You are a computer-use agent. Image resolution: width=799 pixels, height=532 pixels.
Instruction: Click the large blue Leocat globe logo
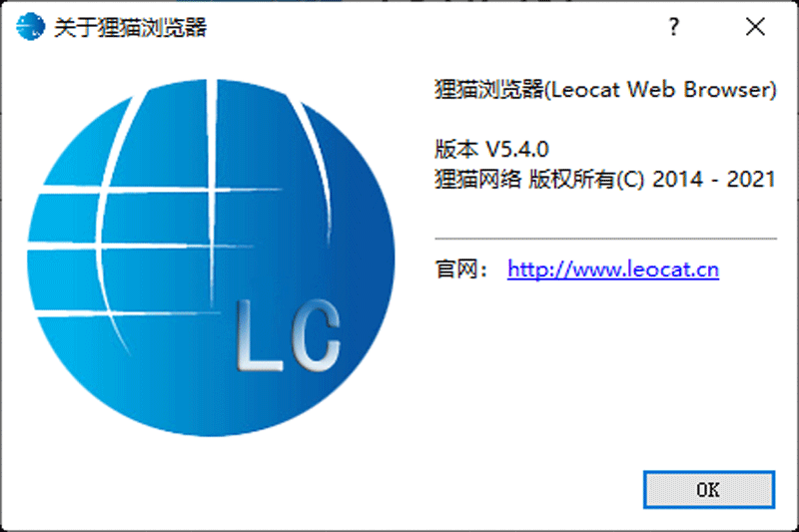211,258
